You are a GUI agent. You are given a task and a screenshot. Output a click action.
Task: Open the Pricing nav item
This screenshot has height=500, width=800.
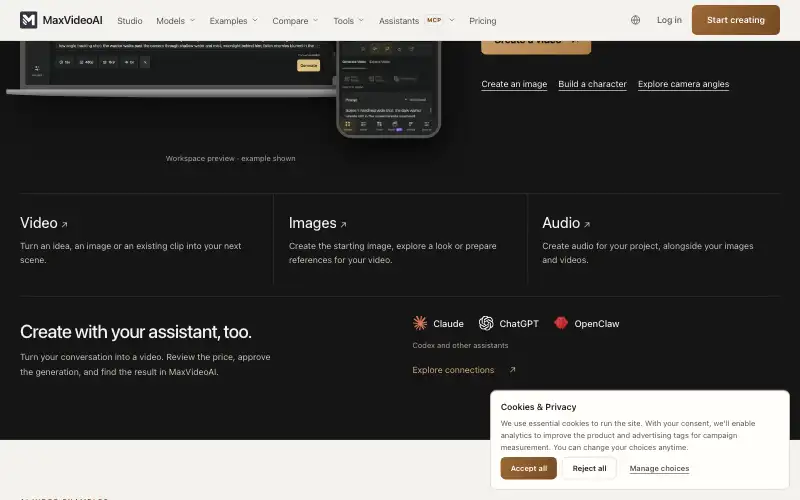click(x=483, y=20)
